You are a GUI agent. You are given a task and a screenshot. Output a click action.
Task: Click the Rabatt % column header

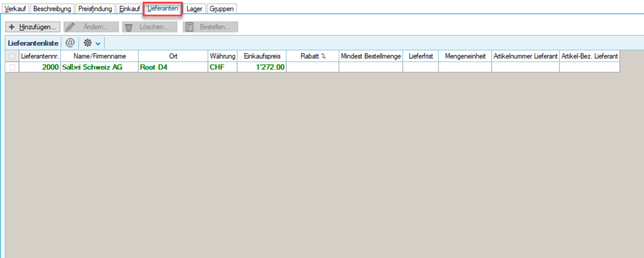click(313, 56)
